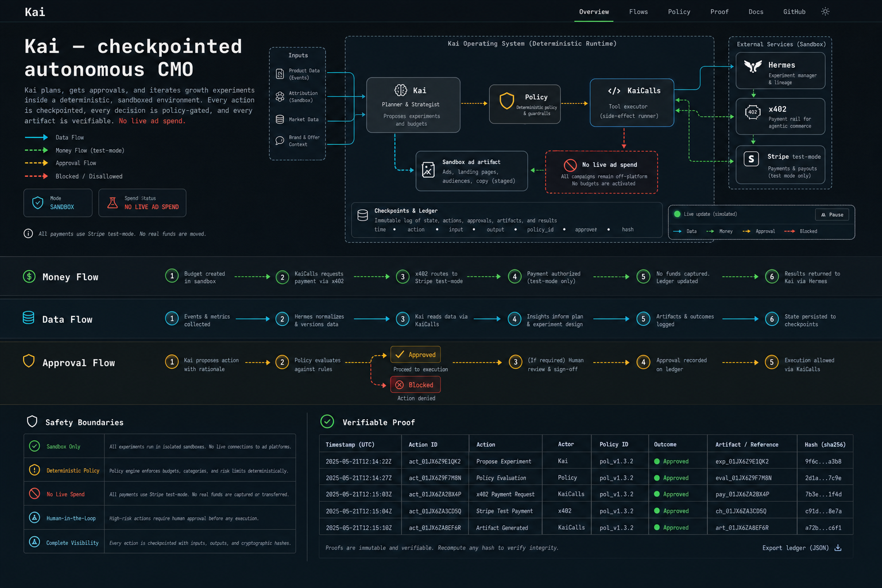
Task: Click the Safety Boundaries shield icon
Action: click(32, 421)
